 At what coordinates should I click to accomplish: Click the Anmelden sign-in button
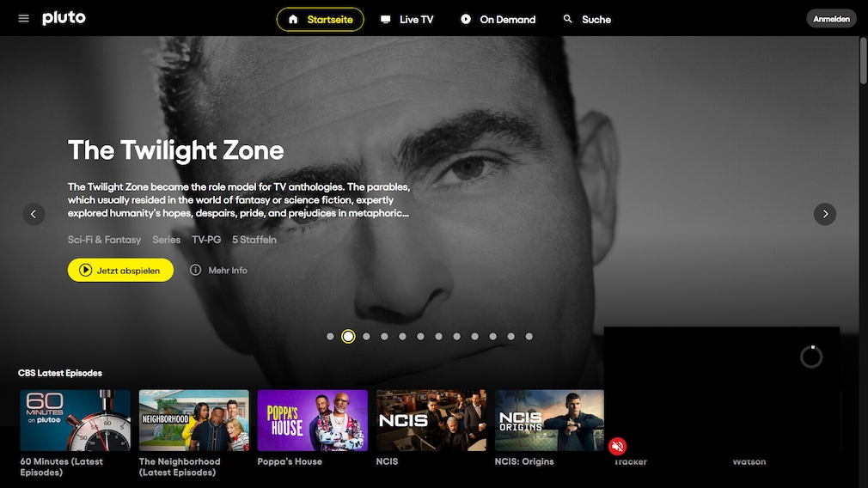831,19
